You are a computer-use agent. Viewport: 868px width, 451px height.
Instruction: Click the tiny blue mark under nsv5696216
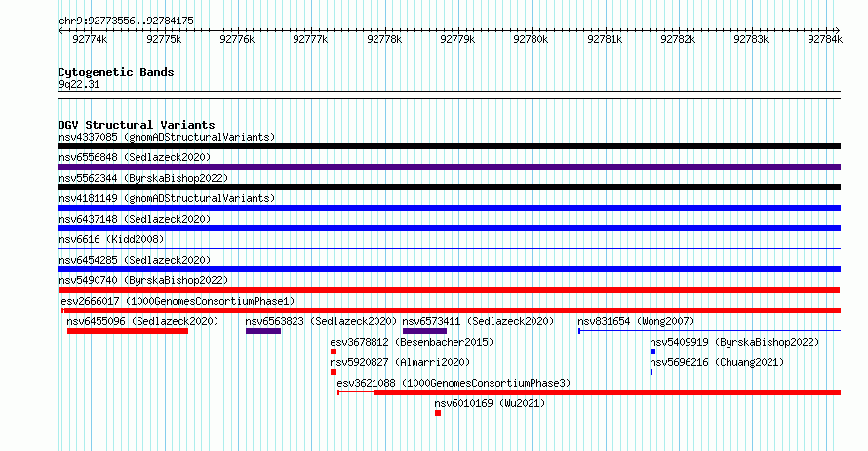click(651, 372)
